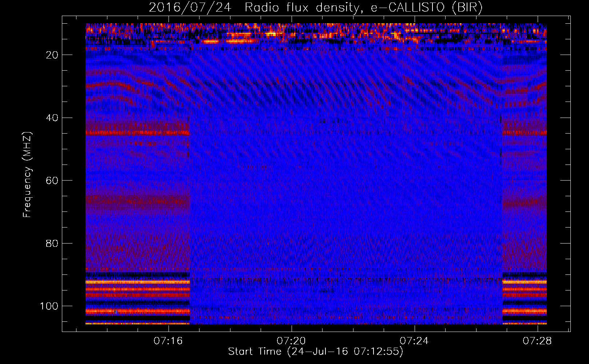Click the '100' frequency tick label
589x364 pixels.
(x=49, y=306)
